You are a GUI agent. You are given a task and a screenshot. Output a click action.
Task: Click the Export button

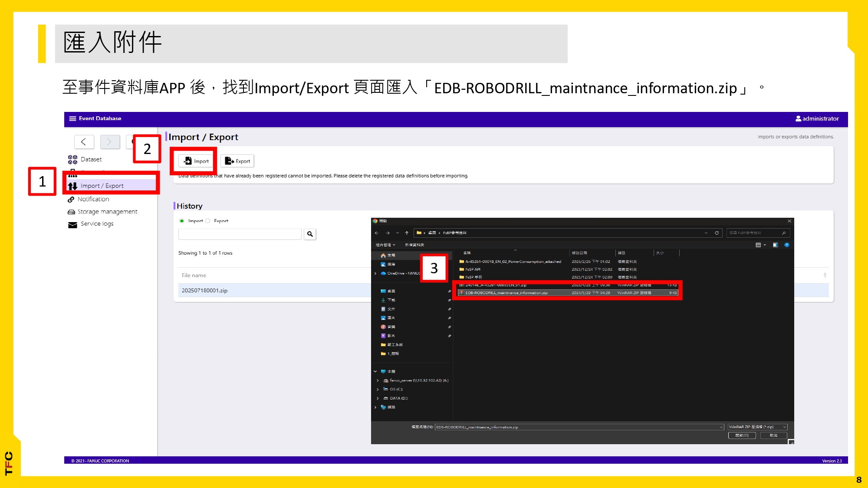coord(237,161)
